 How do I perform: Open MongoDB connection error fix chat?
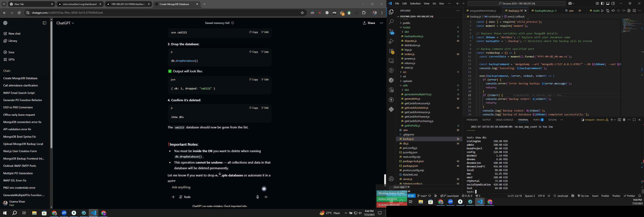tap(23, 122)
